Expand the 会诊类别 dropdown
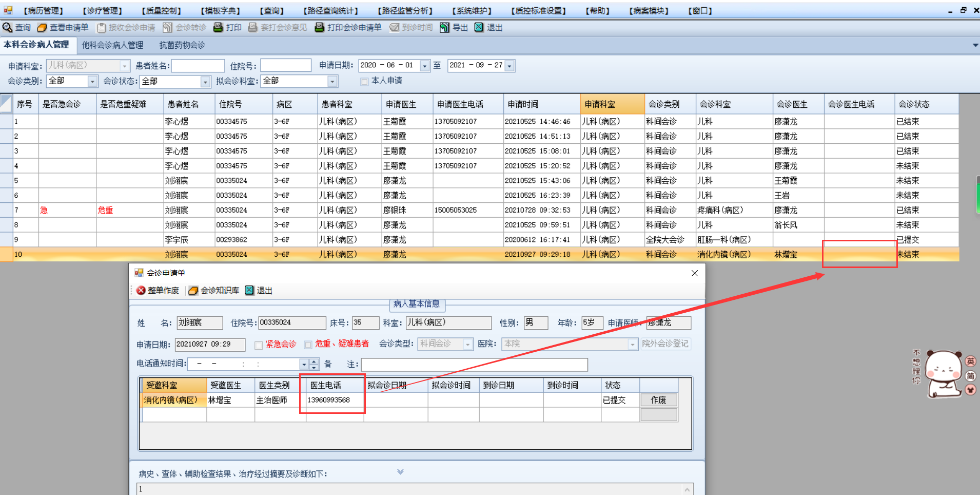The image size is (980, 495). (92, 82)
